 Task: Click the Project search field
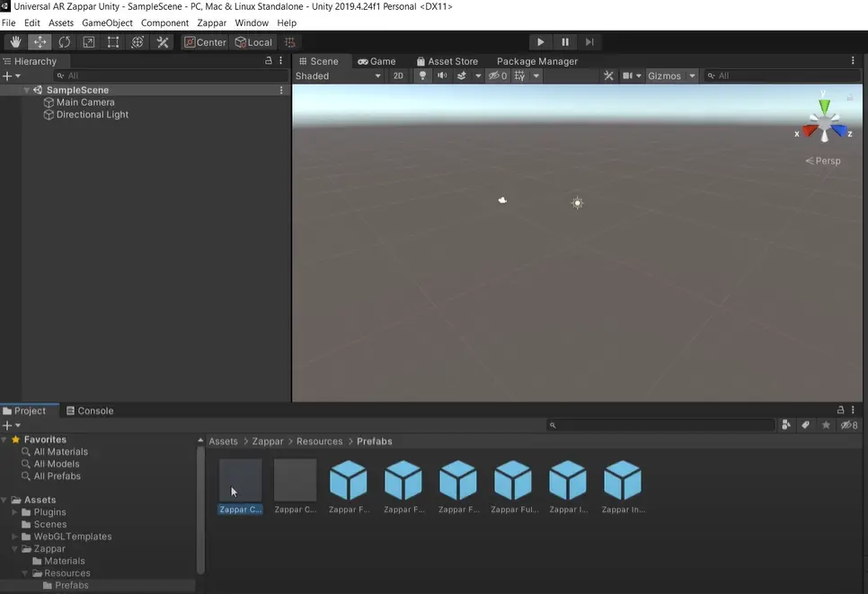point(661,425)
